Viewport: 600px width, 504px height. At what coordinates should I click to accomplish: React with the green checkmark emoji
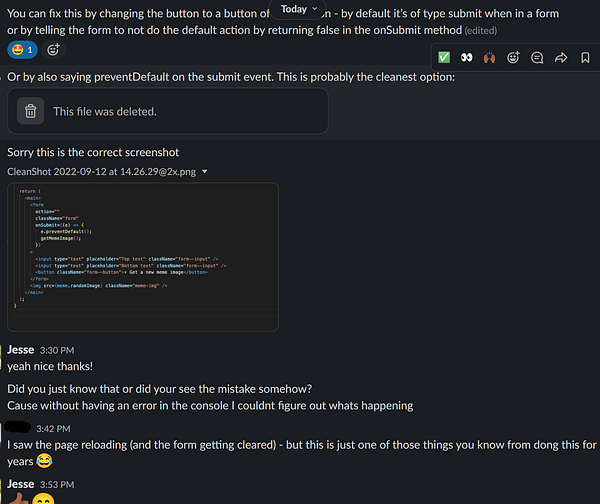click(x=444, y=58)
